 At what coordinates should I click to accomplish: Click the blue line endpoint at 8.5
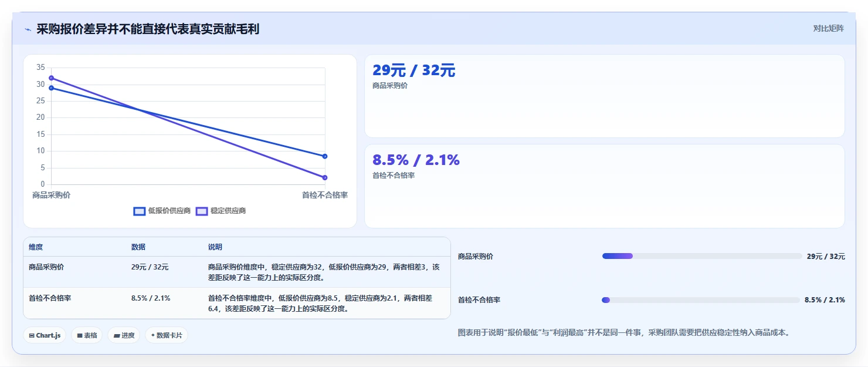(325, 156)
